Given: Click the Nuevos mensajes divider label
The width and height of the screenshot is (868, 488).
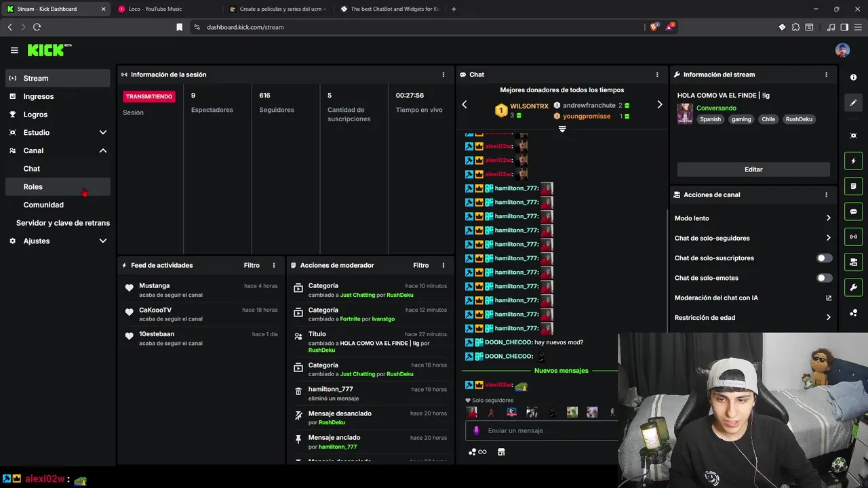Looking at the screenshot, I should point(561,371).
